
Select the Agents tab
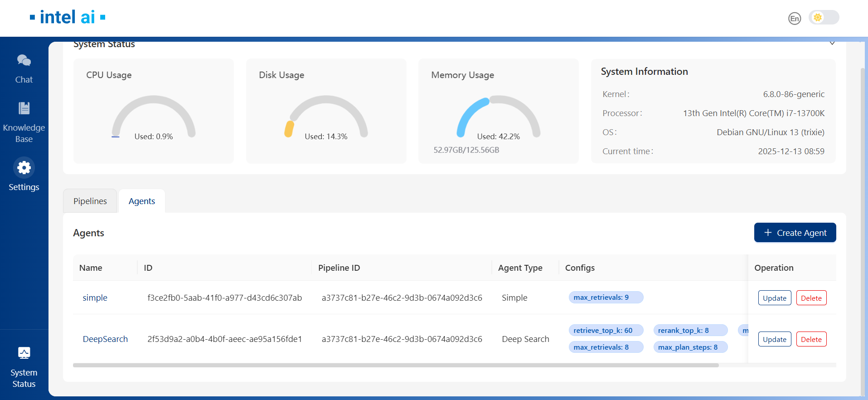click(x=142, y=201)
